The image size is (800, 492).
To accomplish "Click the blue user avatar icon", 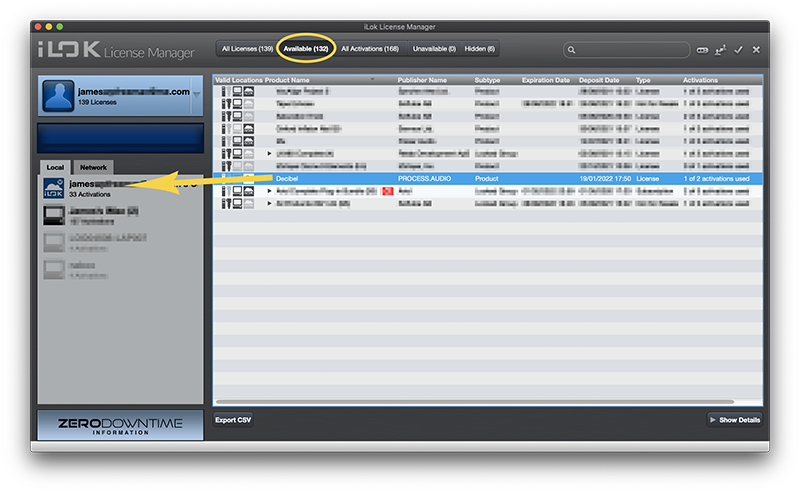I will point(58,95).
